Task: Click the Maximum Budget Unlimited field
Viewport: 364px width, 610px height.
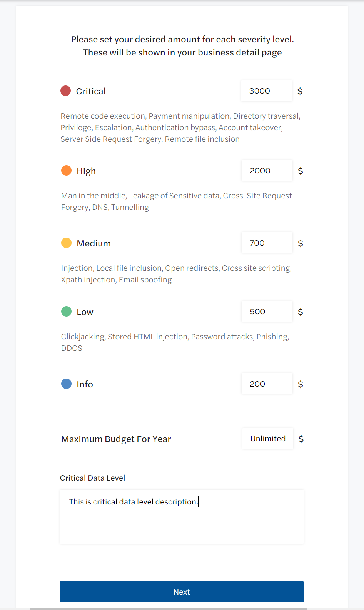Action: pos(267,439)
